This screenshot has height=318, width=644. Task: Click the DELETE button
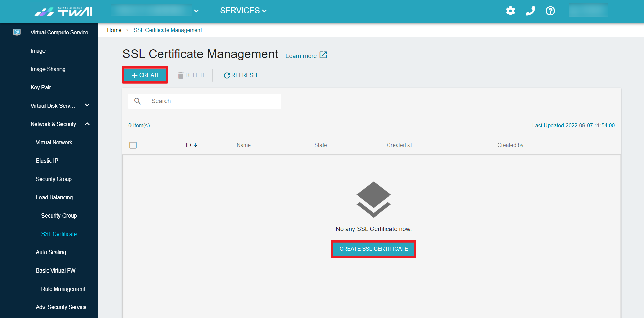[191, 75]
